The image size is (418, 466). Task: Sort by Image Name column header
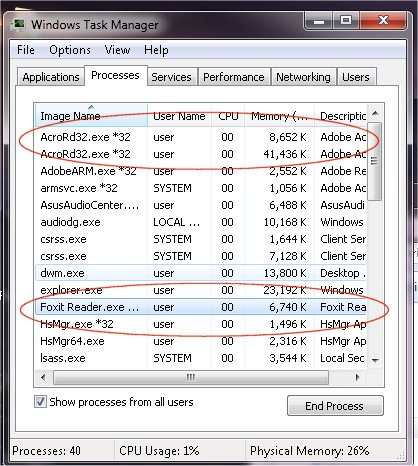click(x=91, y=115)
